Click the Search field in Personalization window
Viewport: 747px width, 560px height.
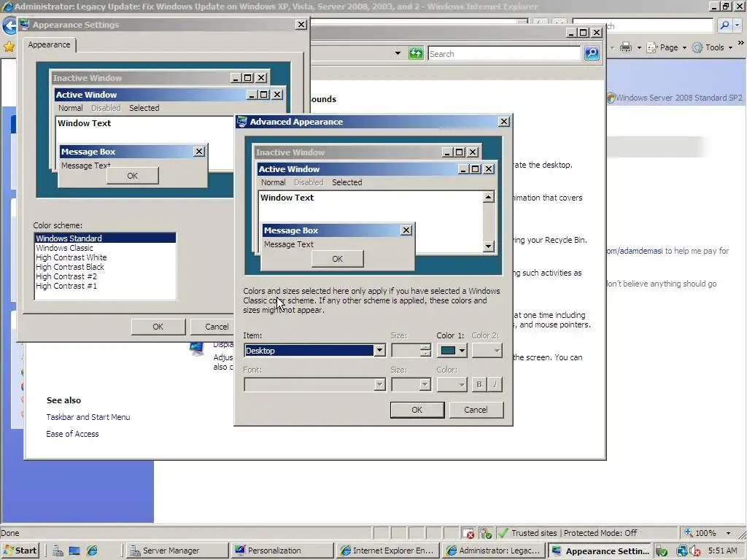click(504, 54)
